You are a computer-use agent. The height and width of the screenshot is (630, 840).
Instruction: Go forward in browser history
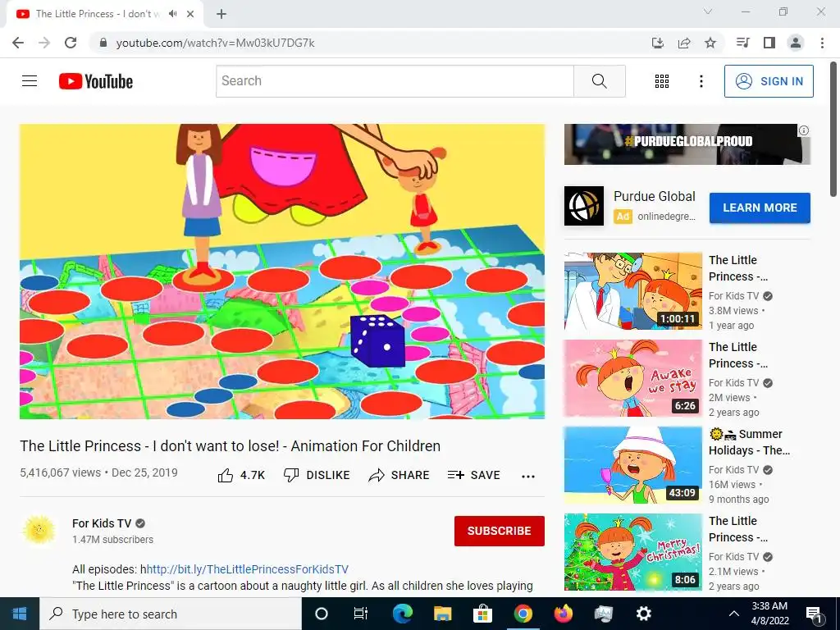click(x=44, y=43)
